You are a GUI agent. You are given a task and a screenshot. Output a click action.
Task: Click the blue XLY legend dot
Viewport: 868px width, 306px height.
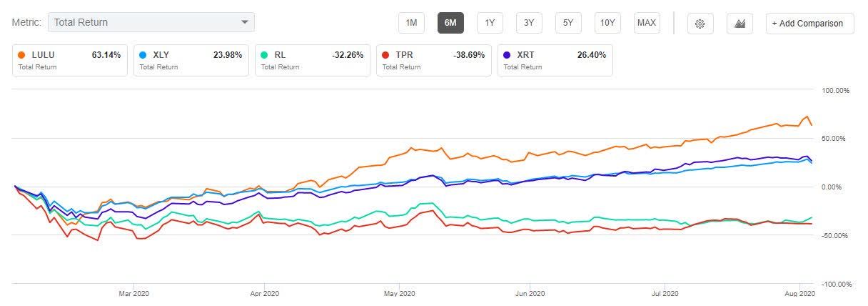click(143, 54)
